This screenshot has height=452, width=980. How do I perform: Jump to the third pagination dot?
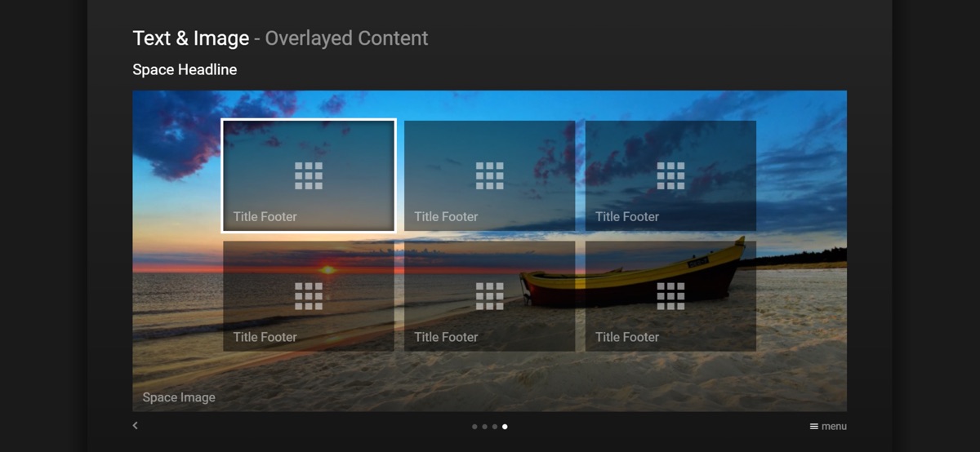pos(494,427)
